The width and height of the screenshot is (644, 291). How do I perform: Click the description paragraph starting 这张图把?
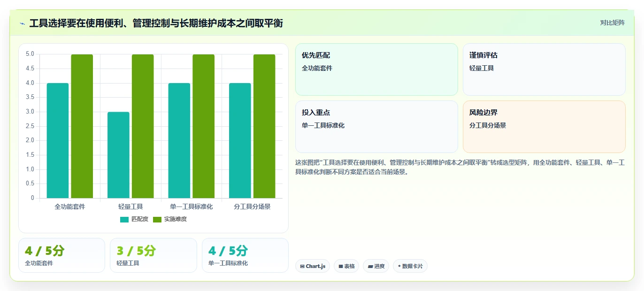coord(460,167)
